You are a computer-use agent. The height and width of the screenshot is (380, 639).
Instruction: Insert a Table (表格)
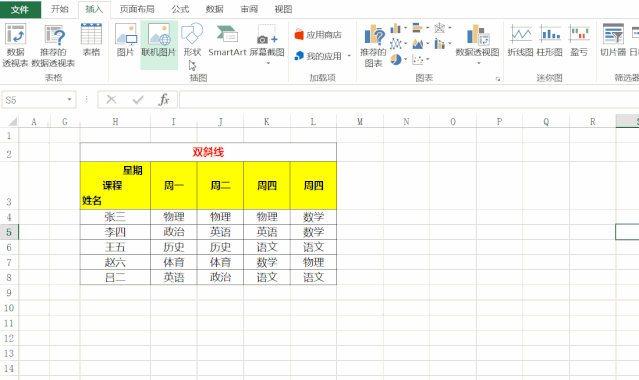tap(91, 39)
